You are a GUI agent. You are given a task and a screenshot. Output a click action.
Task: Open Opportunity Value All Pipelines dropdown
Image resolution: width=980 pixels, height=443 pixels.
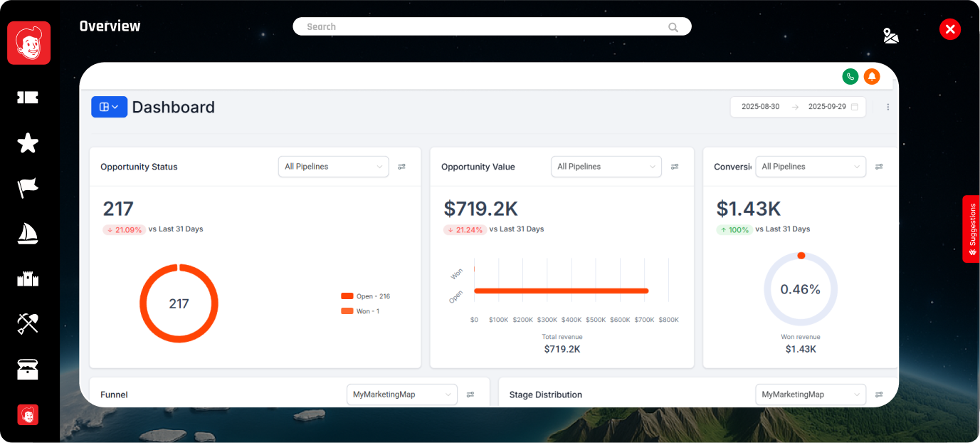click(x=606, y=167)
